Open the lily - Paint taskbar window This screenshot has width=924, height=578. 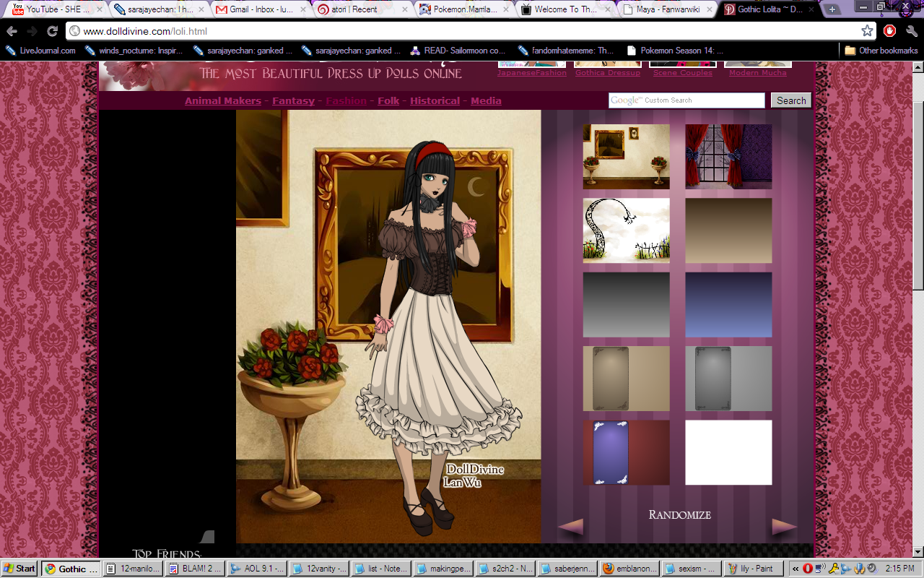pos(754,569)
